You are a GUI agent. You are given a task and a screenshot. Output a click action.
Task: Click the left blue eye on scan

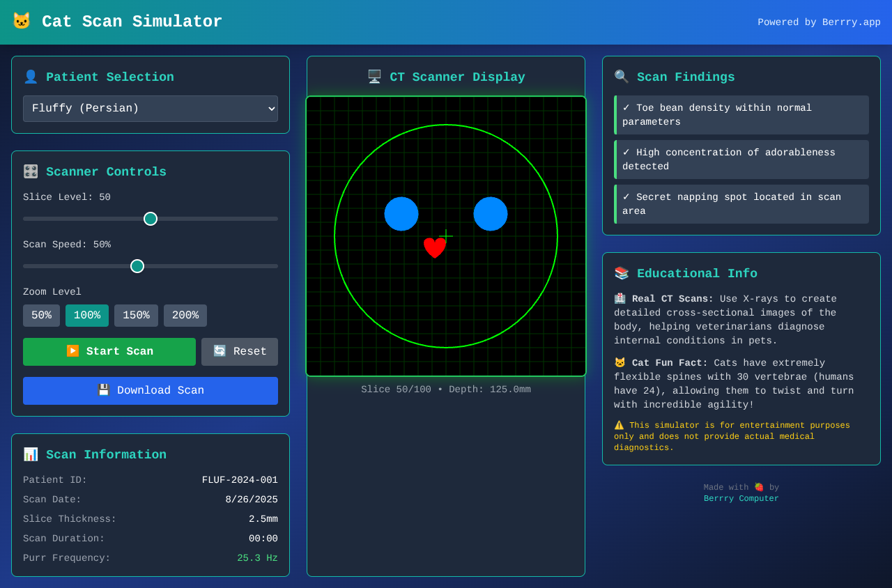click(401, 214)
